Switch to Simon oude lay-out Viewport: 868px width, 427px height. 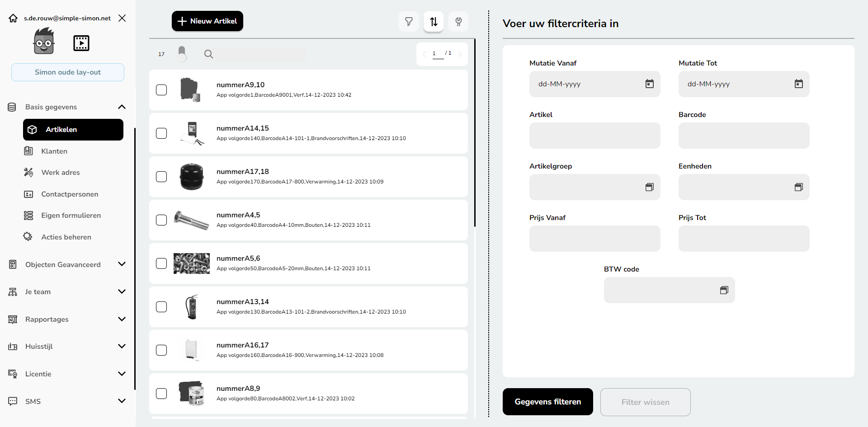(68, 72)
